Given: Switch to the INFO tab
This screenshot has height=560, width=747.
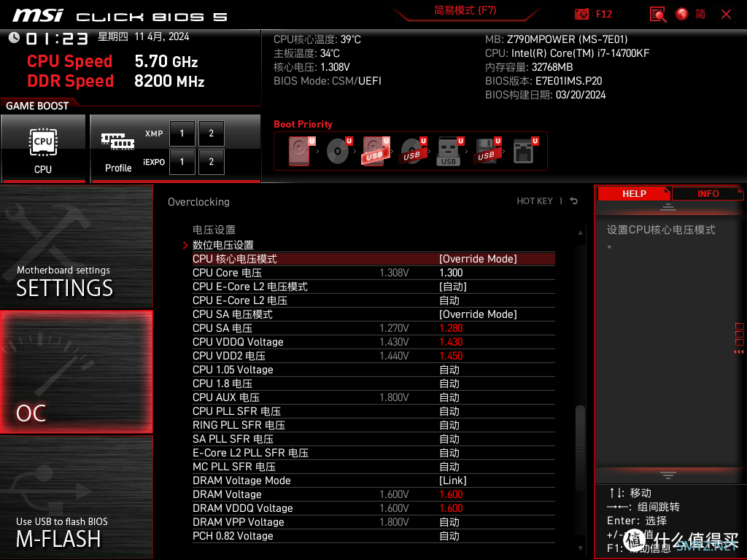Looking at the screenshot, I should (708, 194).
